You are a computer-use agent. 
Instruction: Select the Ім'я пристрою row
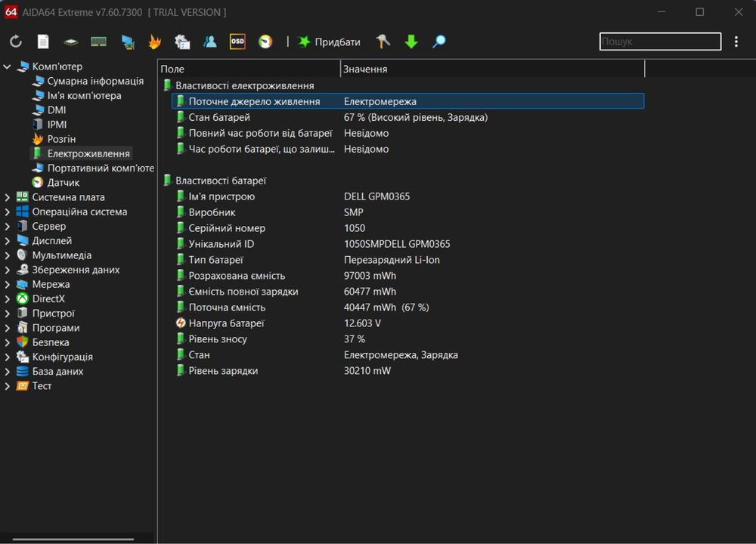pos(408,196)
